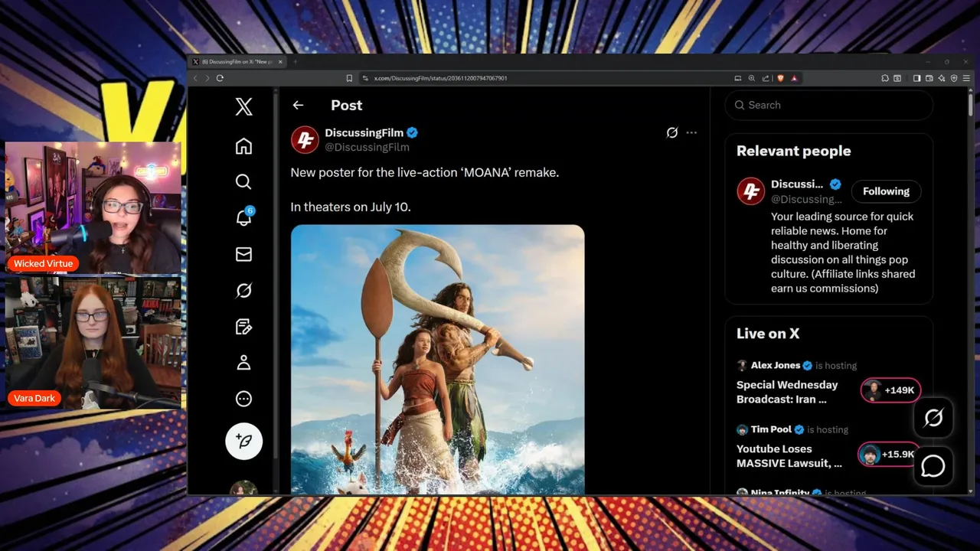Click the back arrow beside Post
Viewport: 980px width, 551px height.
click(298, 106)
